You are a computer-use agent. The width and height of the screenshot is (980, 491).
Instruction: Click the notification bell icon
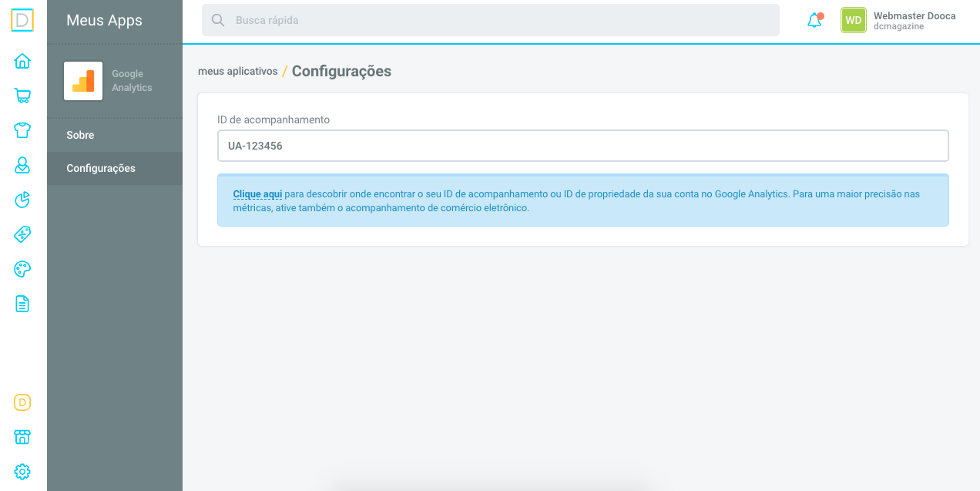815,21
